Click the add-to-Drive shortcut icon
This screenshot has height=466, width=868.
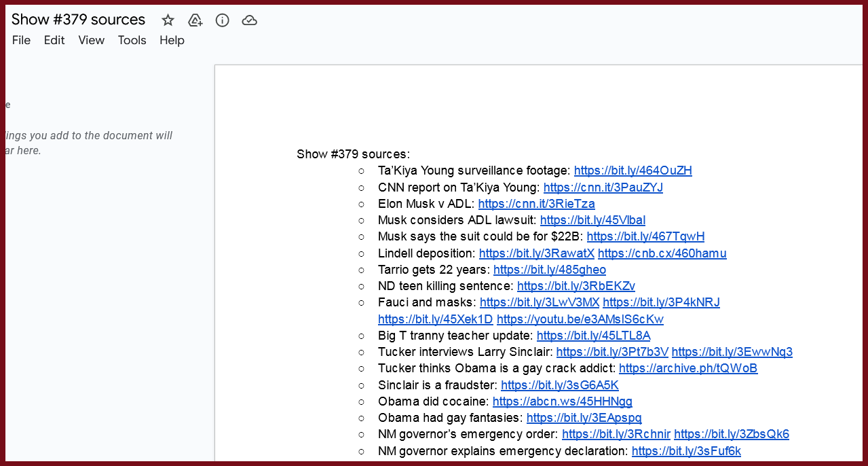pyautogui.click(x=195, y=20)
